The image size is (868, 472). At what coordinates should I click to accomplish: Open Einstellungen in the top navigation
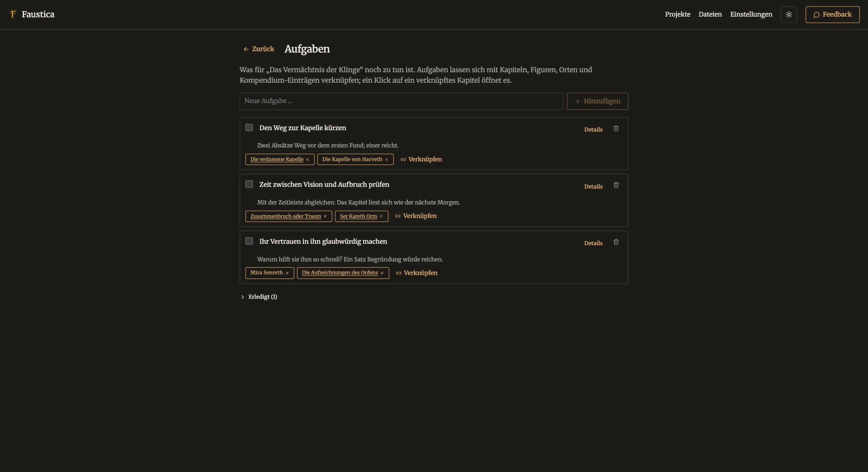click(x=751, y=14)
